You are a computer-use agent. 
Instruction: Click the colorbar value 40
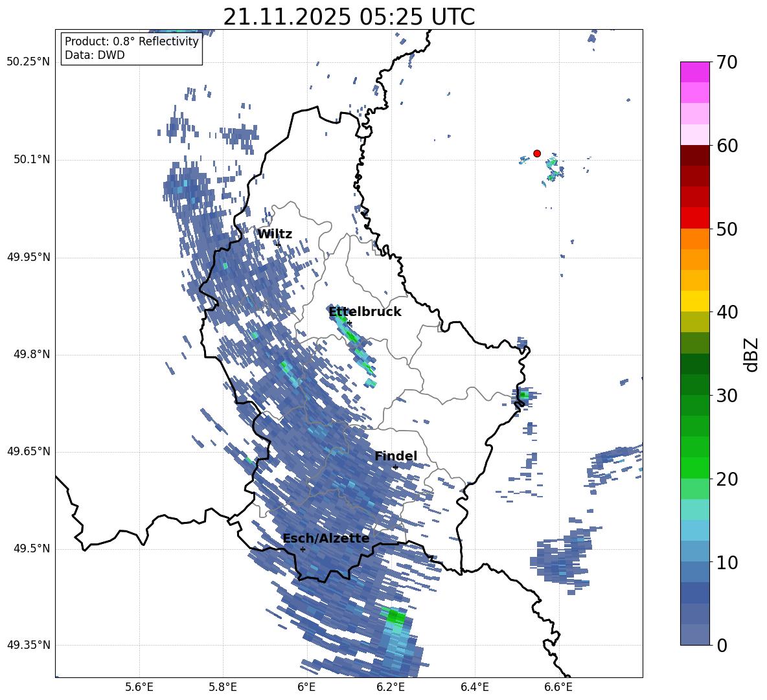727,312
